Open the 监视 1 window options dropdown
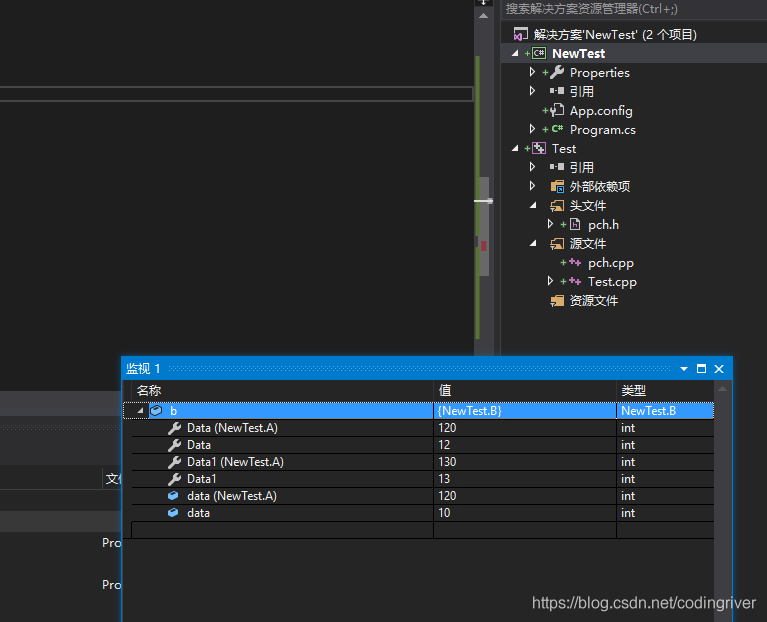 click(684, 369)
